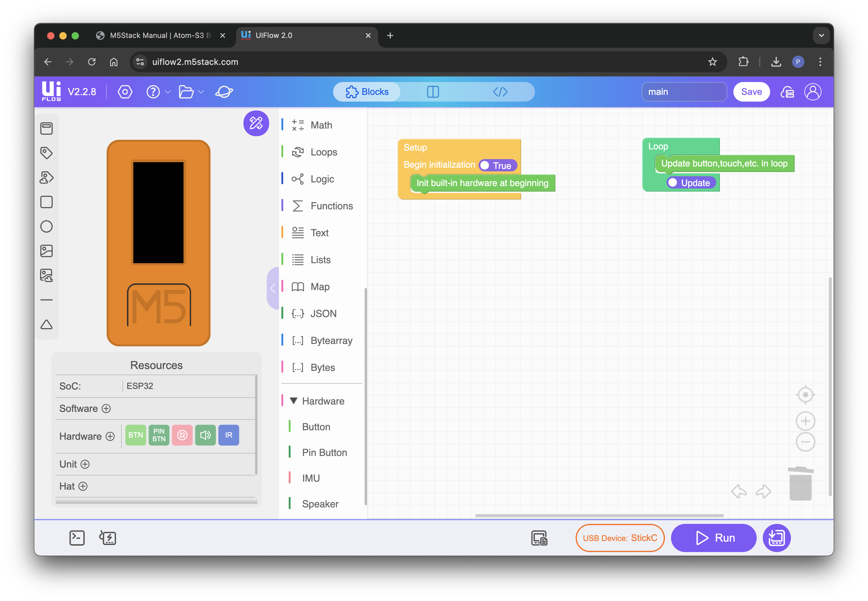Image resolution: width=868 pixels, height=601 pixels.
Task: Click the PIN BTN hardware chip
Action: 159,435
